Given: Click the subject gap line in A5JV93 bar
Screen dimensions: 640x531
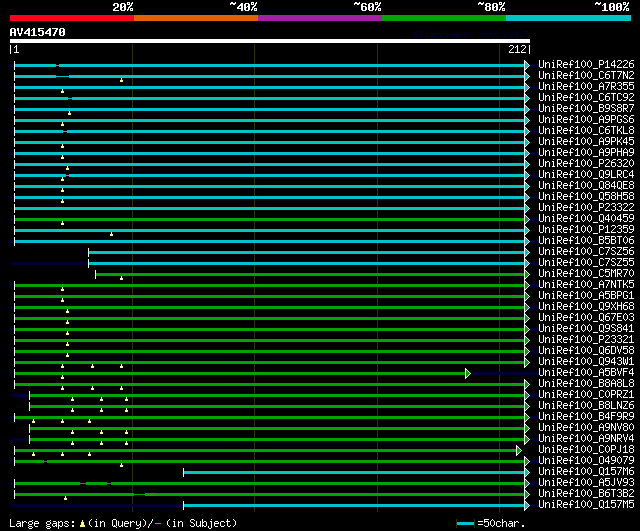Looking at the screenshot, I should coord(83,484).
